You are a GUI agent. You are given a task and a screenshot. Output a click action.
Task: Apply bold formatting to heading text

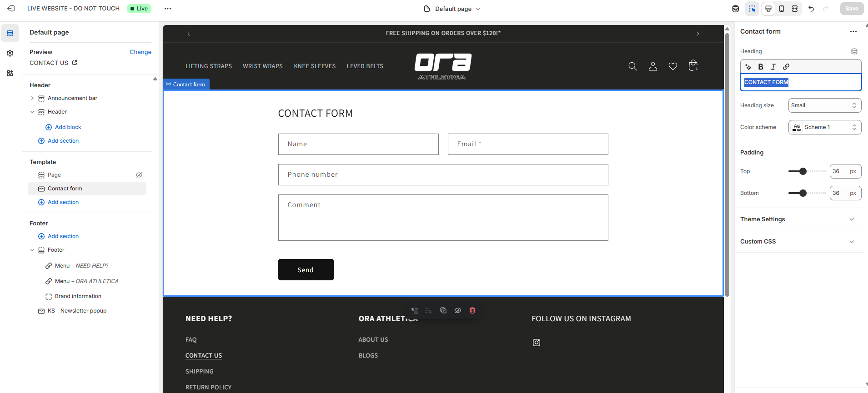click(761, 67)
